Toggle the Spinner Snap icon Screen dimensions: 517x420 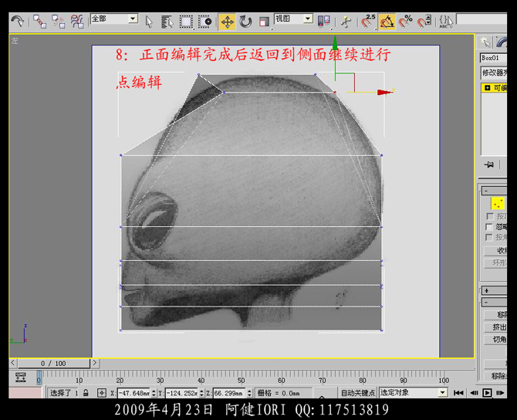424,22
